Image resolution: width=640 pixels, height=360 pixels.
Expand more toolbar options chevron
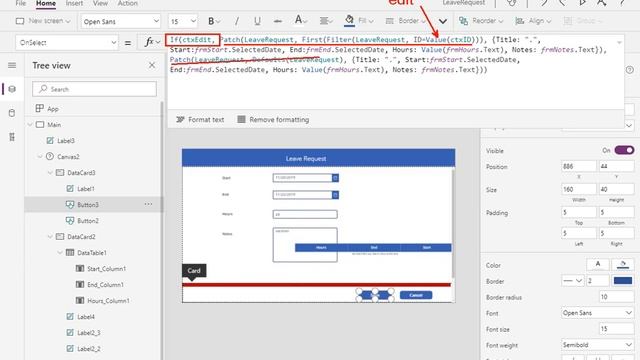pyautogui.click(x=442, y=21)
